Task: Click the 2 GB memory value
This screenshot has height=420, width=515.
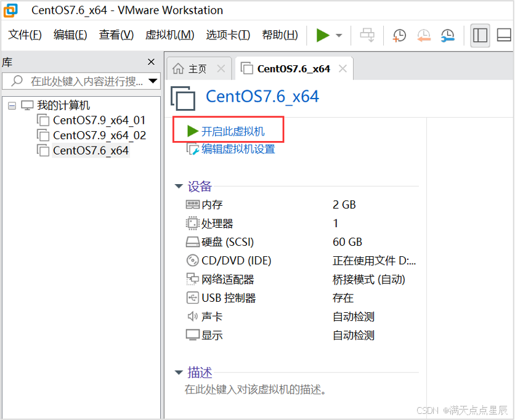Action: coord(344,204)
